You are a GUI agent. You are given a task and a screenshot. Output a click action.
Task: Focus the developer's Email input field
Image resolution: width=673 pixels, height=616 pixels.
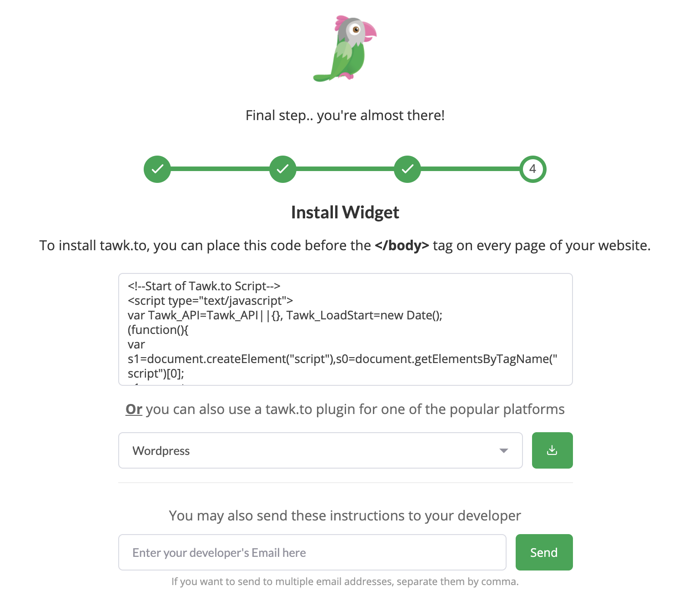point(312,552)
